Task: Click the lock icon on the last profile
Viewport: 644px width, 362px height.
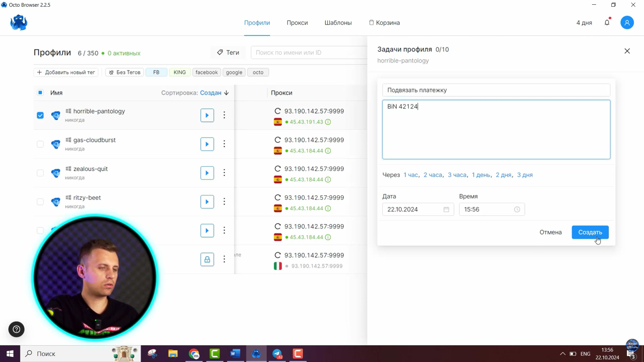Action: point(207,259)
